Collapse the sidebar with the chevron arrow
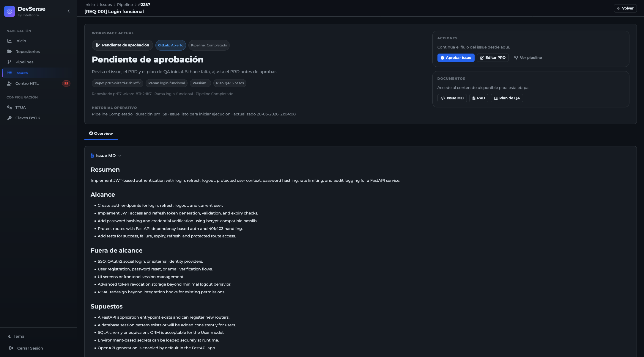644x357 pixels. (x=69, y=11)
